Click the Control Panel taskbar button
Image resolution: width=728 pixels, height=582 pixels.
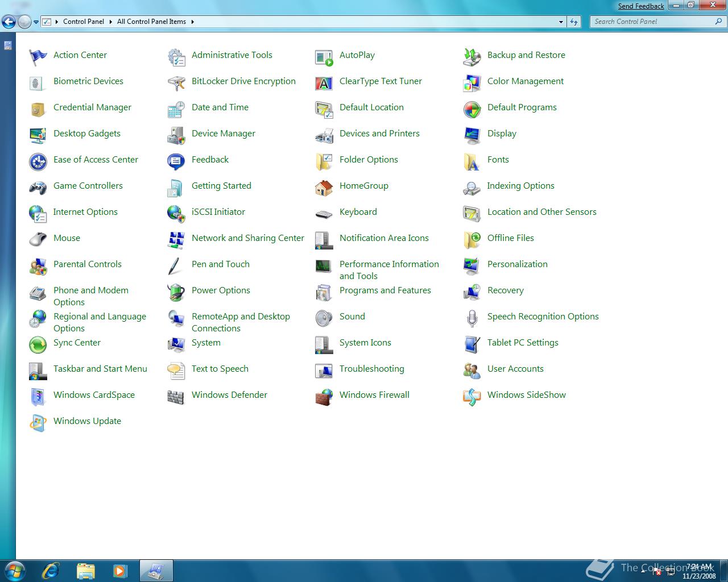pyautogui.click(x=156, y=570)
